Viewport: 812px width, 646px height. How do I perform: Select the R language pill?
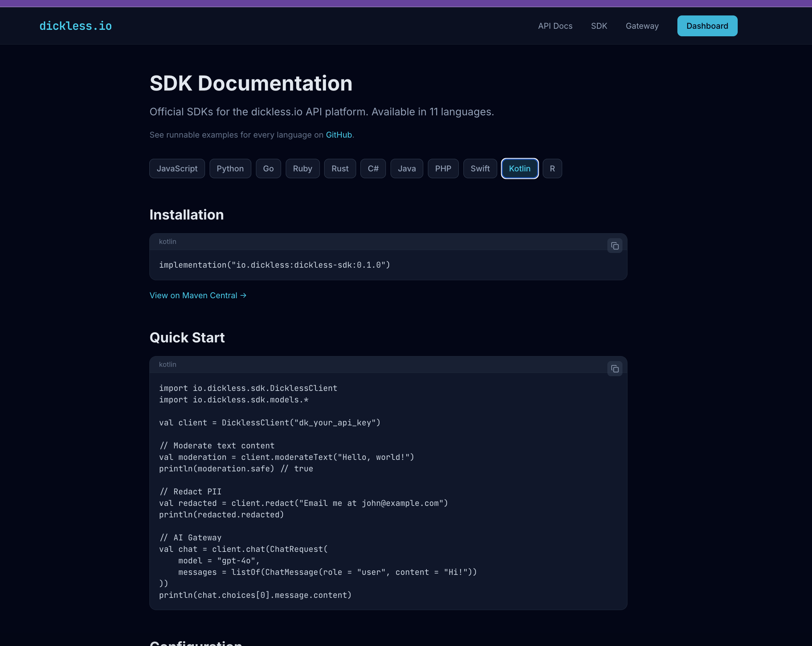[552, 169]
